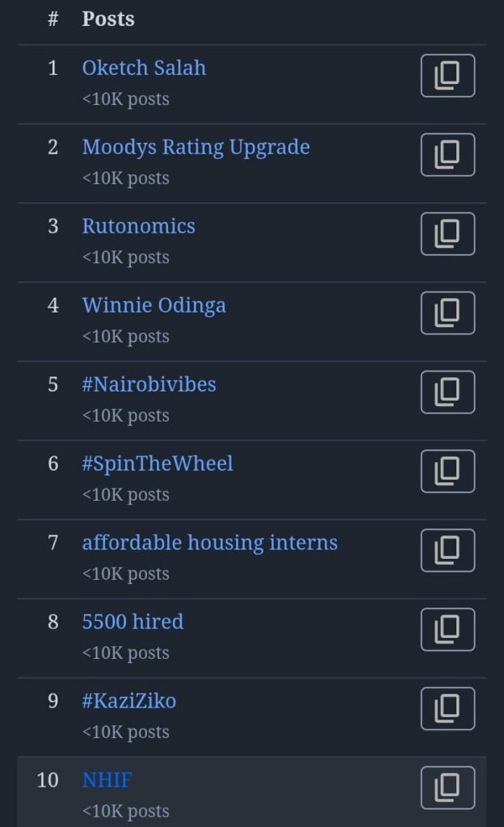Copy the Moodys Rating Upgrade trend
504x827 pixels.
pos(447,155)
